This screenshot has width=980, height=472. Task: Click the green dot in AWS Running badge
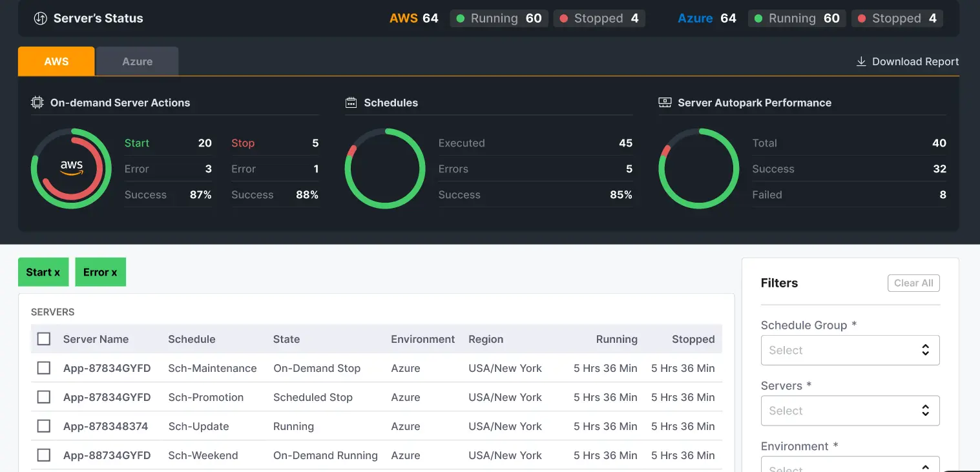click(x=461, y=19)
